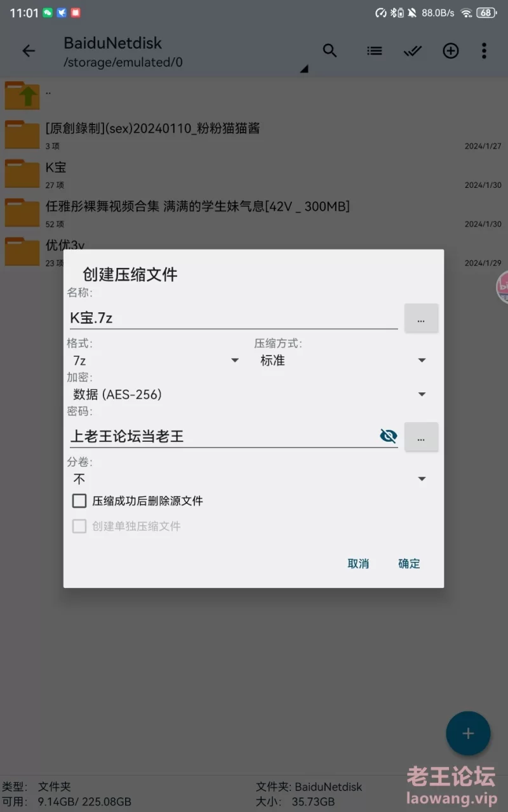Screen dimensions: 508x812
Task: Tap the 取消 button
Action: pyautogui.click(x=358, y=563)
